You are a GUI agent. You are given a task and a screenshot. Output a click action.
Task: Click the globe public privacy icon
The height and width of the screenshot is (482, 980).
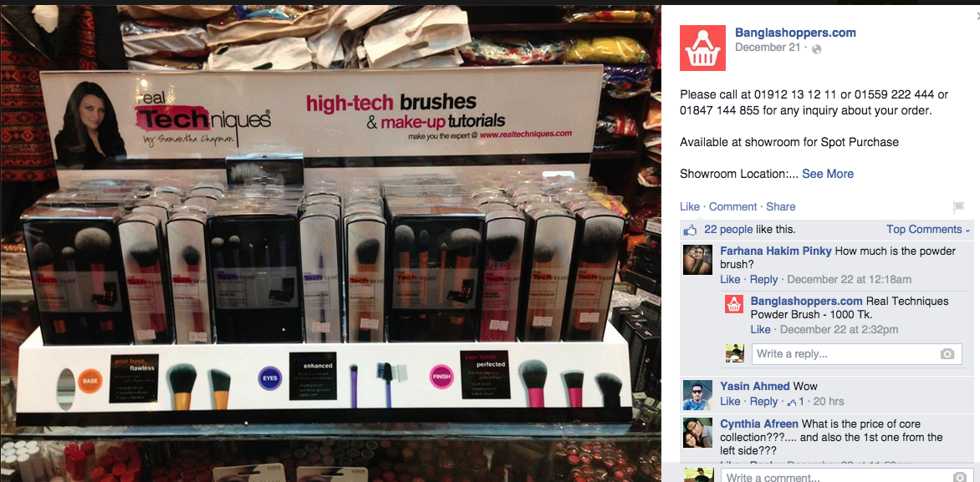[815, 48]
